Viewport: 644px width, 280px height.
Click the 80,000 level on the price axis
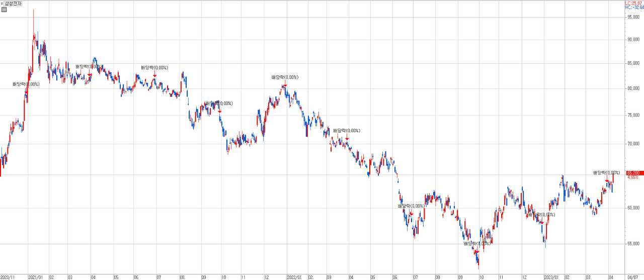633,89
